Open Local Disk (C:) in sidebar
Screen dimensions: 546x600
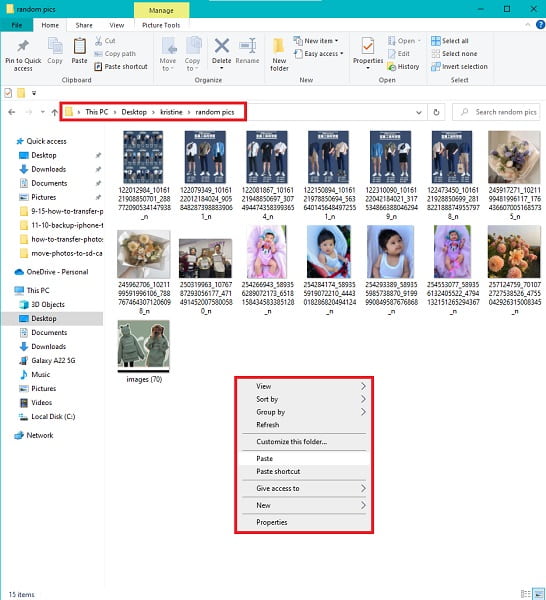click(47, 417)
